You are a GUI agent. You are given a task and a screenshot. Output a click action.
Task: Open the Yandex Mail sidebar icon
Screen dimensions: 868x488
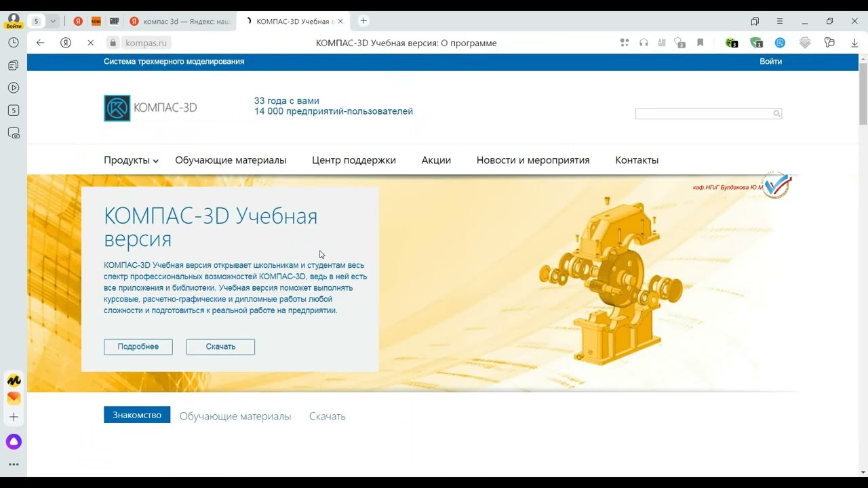14,398
